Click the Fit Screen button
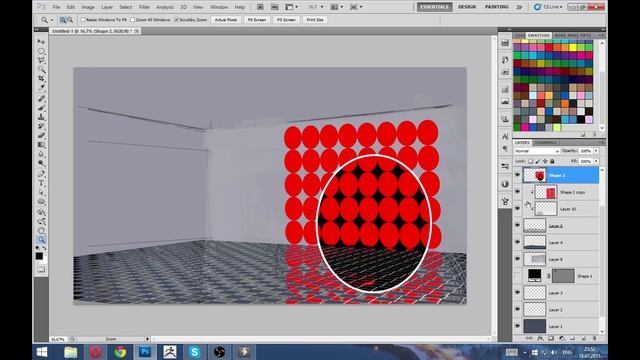Screen dimensions: 640x360 click(x=257, y=20)
